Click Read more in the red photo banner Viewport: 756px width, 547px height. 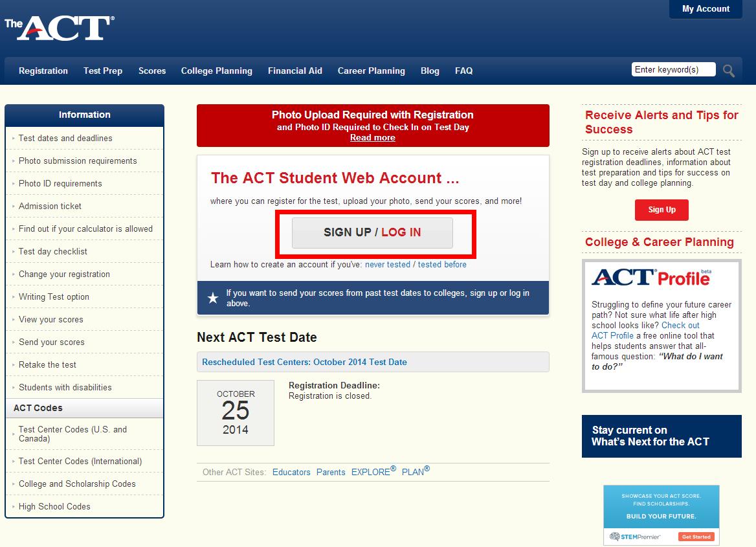373,138
